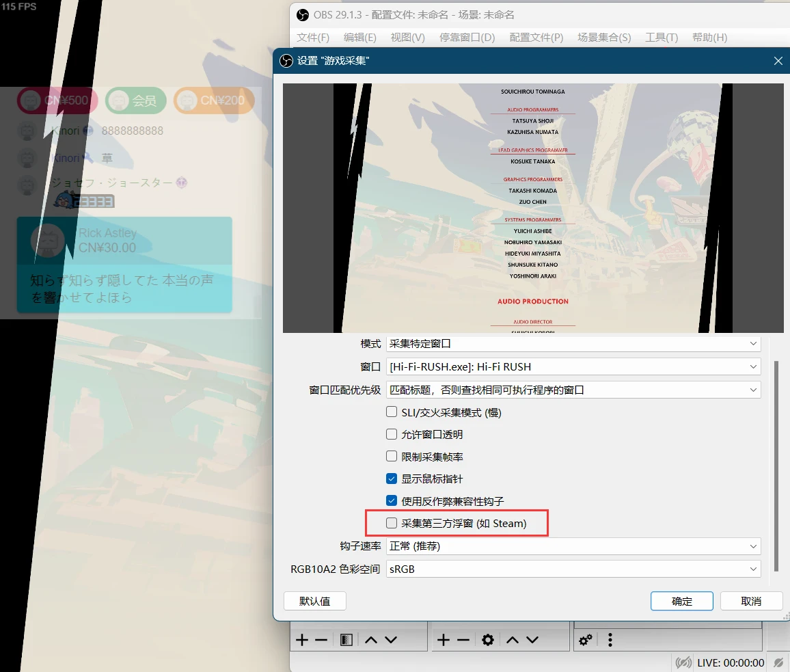
Task: Click the Rick Astley CN¥30.00 super chat card
Action: (x=124, y=265)
